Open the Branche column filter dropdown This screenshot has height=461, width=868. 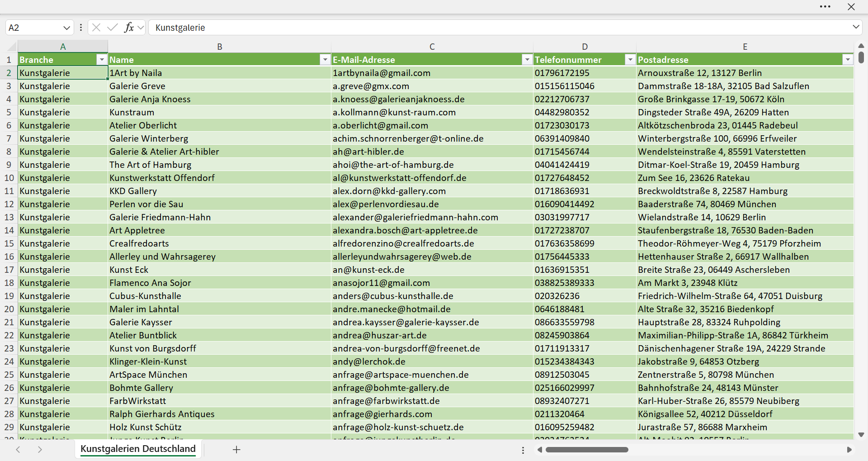(x=102, y=60)
